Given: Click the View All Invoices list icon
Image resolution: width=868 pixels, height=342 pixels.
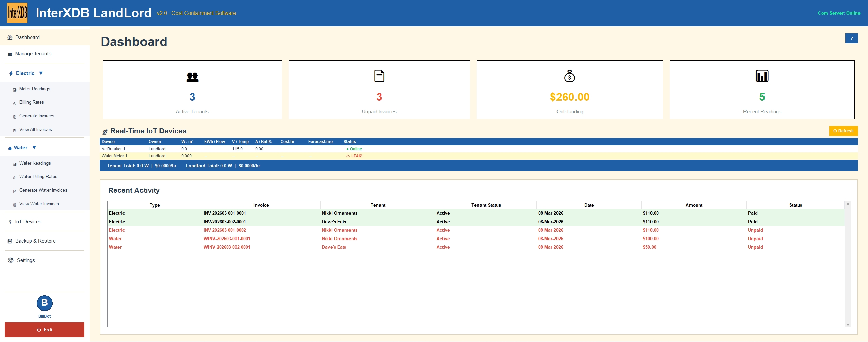Looking at the screenshot, I should coord(15,130).
